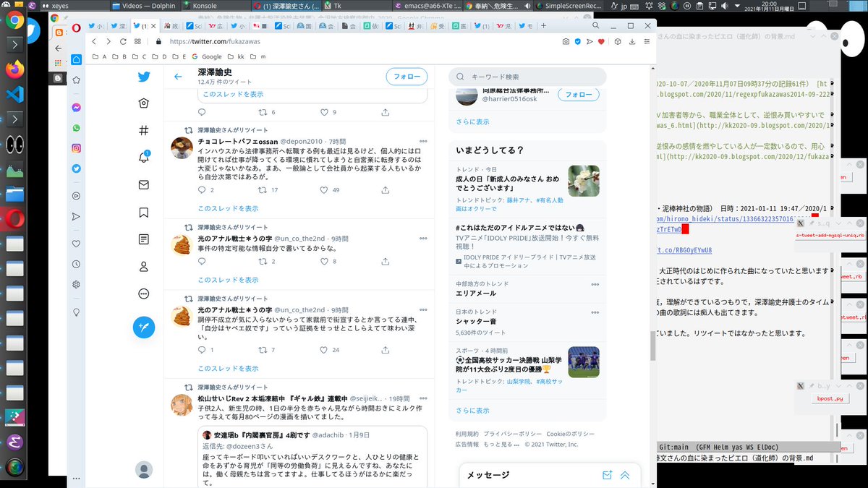868x488 pixels.
Task: Launch Visual Studio Code from dock
Action: coord(14,94)
